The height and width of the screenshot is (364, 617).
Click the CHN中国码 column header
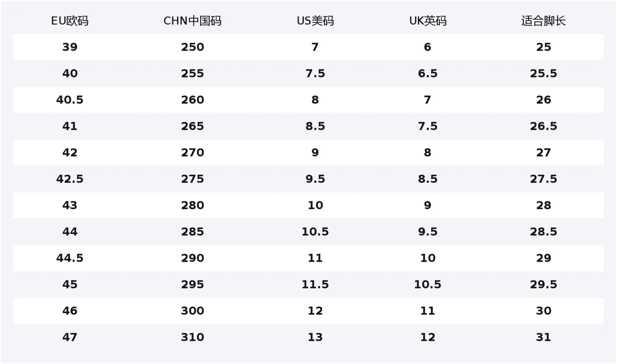click(x=193, y=21)
